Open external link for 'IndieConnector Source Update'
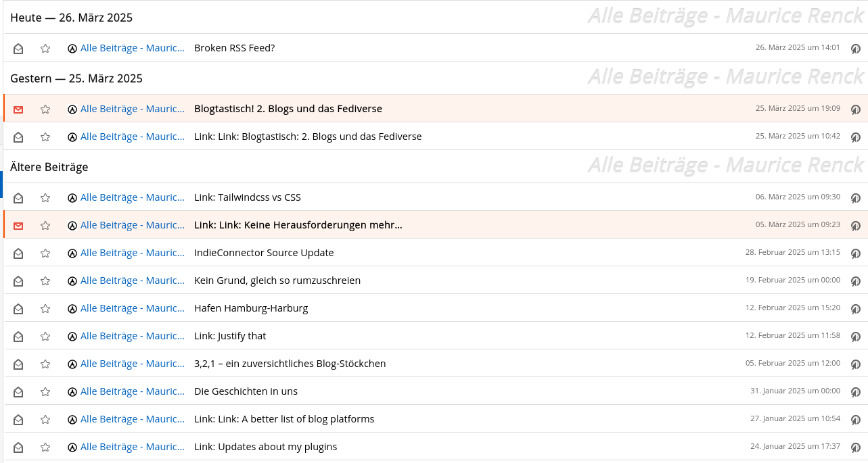This screenshot has width=868, height=463. 855,253
